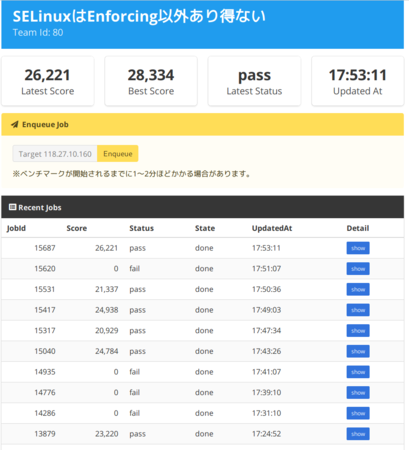The width and height of the screenshot is (409, 450).
Task: Click timestamp 17:43:26 cell
Action: point(266,351)
